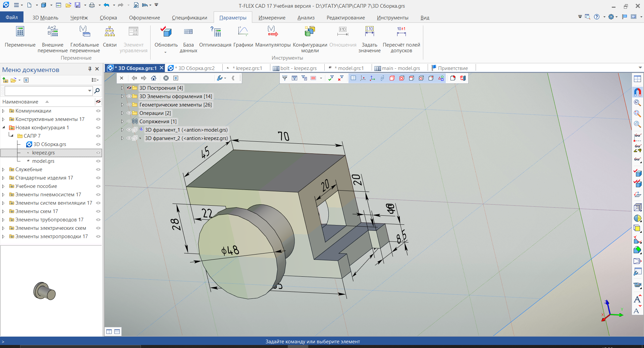Open the Манипуляторы tool
This screenshot has width=644, height=348.
tap(273, 37)
